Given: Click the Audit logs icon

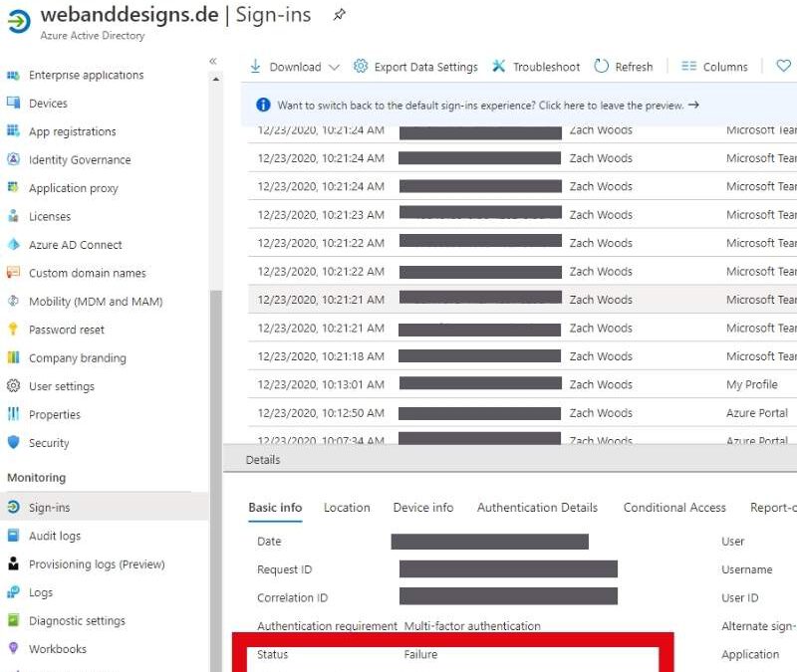Looking at the screenshot, I should point(13,536).
